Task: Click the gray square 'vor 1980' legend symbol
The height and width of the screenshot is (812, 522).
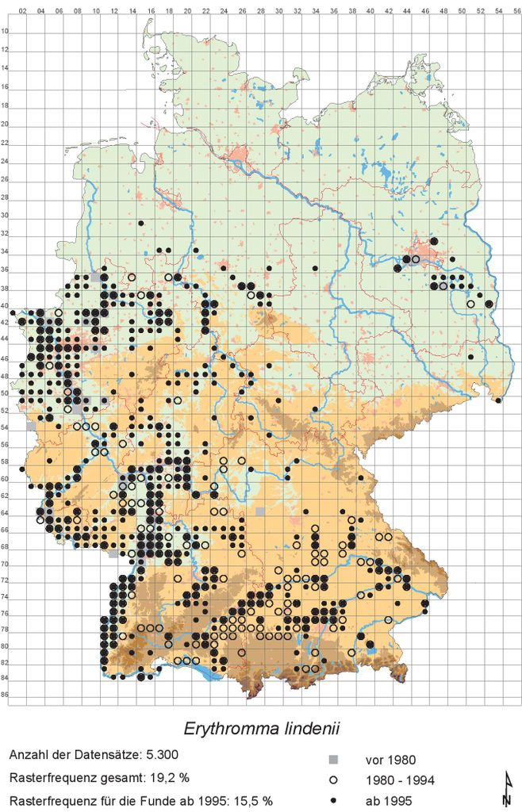Action: 334,759
